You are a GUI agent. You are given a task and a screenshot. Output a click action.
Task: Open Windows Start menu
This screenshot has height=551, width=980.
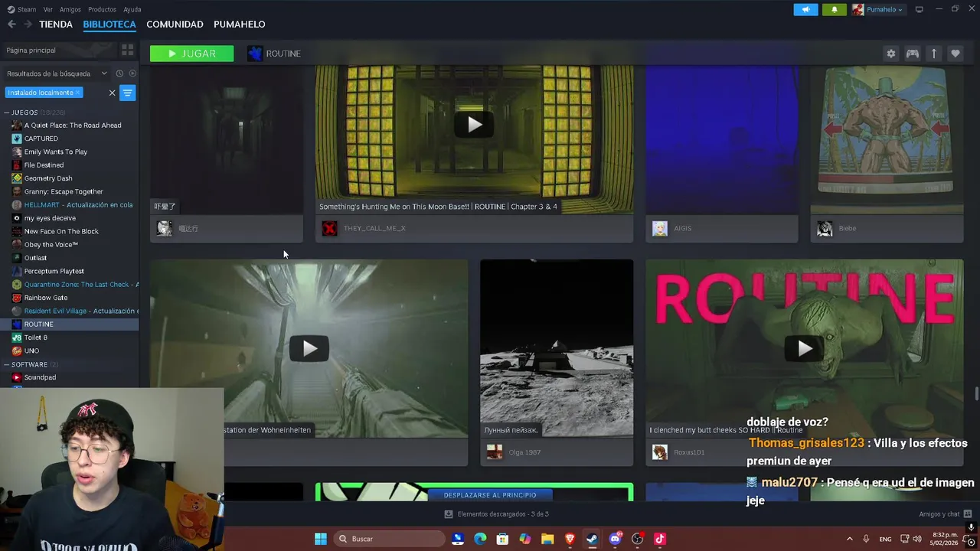[x=321, y=539]
